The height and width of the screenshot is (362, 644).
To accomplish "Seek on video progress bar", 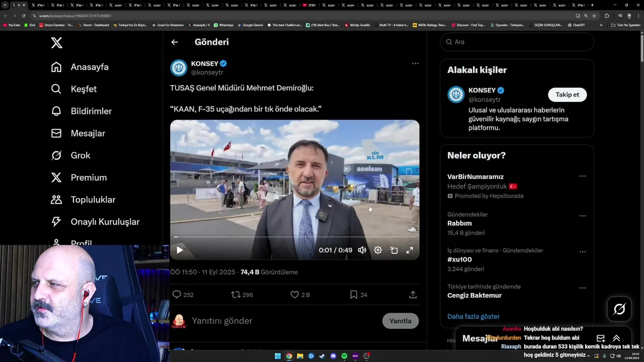I will click(294, 237).
